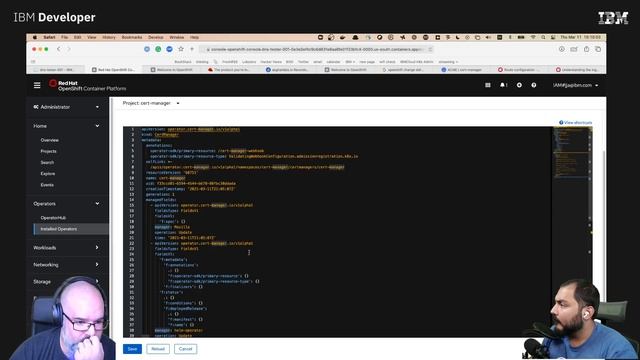The image size is (640, 360).
Task: Reload page via address bar icon
Action: click(430, 49)
